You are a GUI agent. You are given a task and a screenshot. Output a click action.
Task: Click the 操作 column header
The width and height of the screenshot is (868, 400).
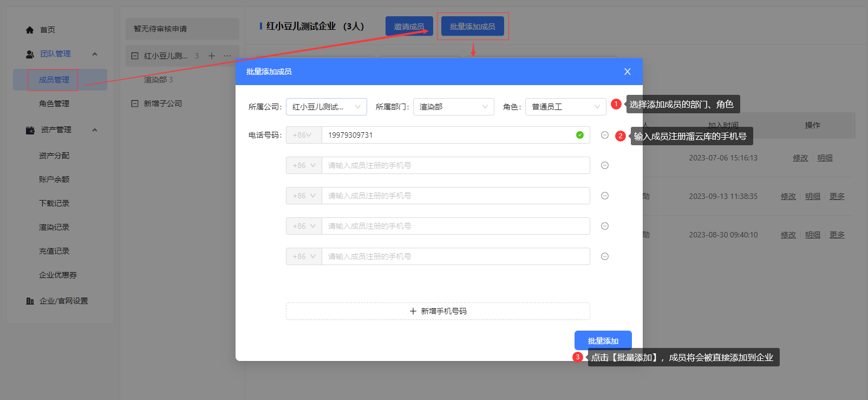(x=812, y=125)
